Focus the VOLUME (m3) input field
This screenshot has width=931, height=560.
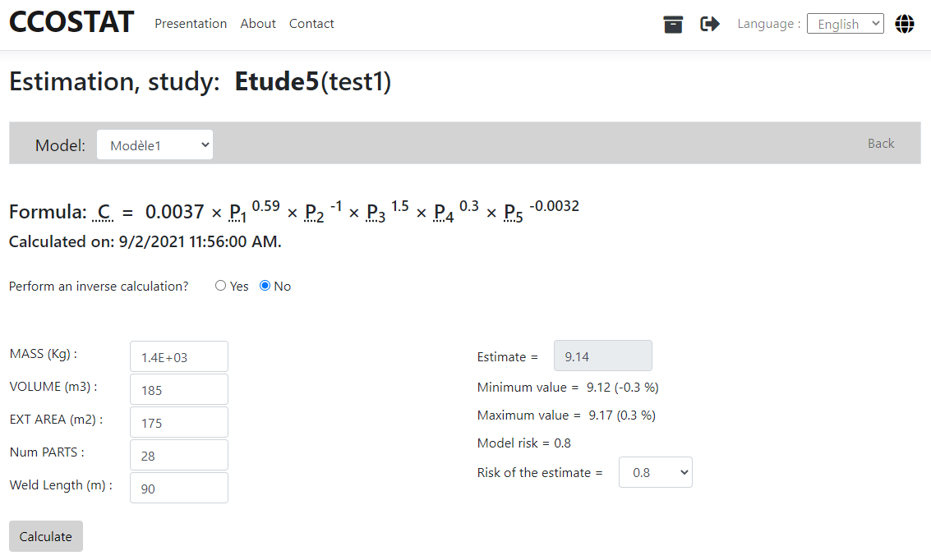(178, 390)
